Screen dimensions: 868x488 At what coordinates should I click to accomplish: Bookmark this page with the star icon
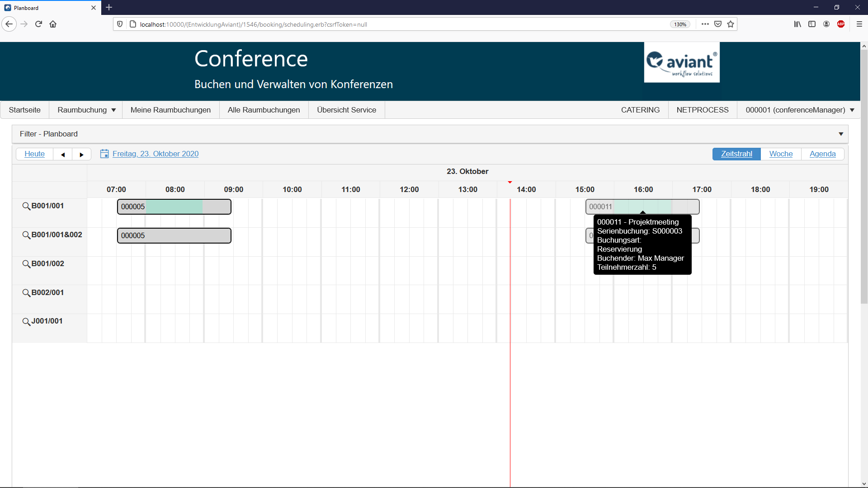coord(731,24)
